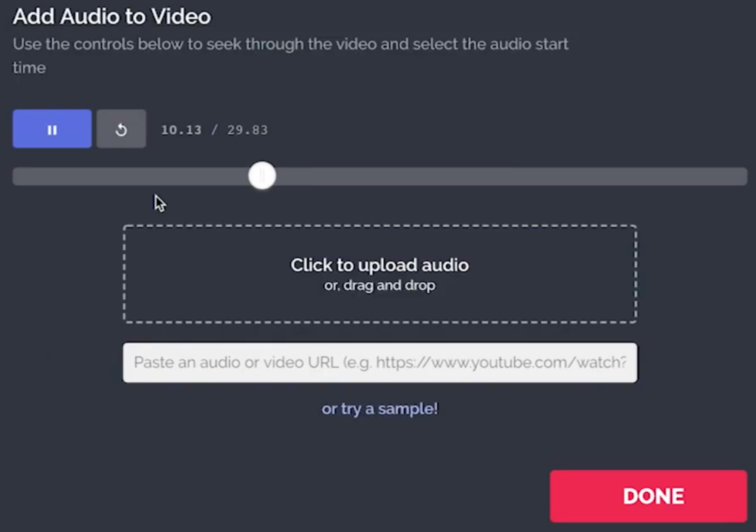Seek to the very start of the slider track

[x=18, y=176]
